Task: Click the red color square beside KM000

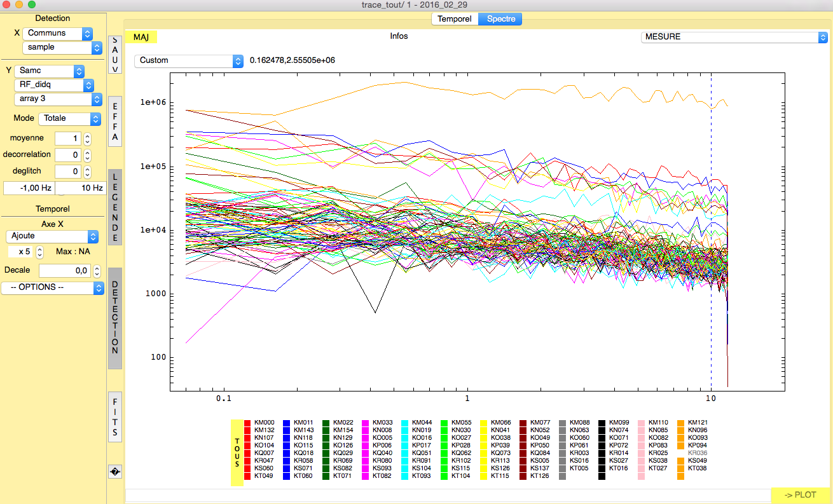Action: tap(247, 423)
